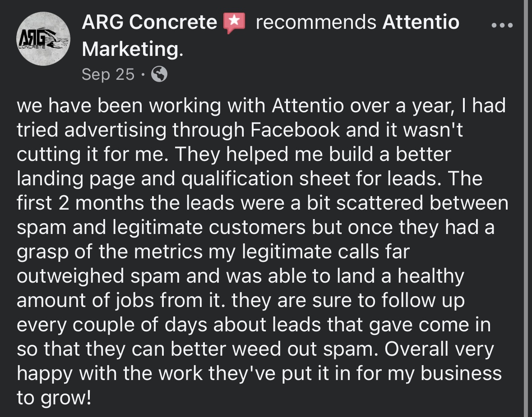This screenshot has width=532, height=417.
Task: Click the red recommendation star badge
Action: 234,23
